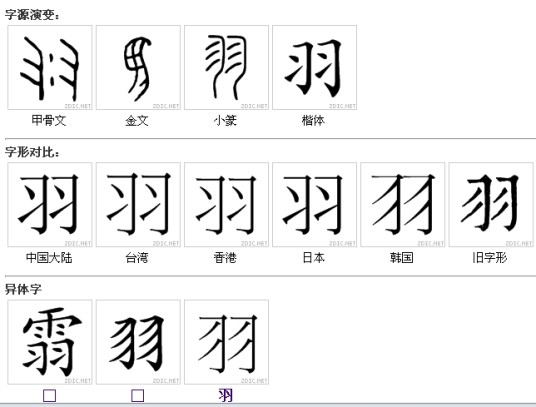Click the 楷体 regular script glyph image
Viewport: 536px width, 407px height.
(x=314, y=68)
